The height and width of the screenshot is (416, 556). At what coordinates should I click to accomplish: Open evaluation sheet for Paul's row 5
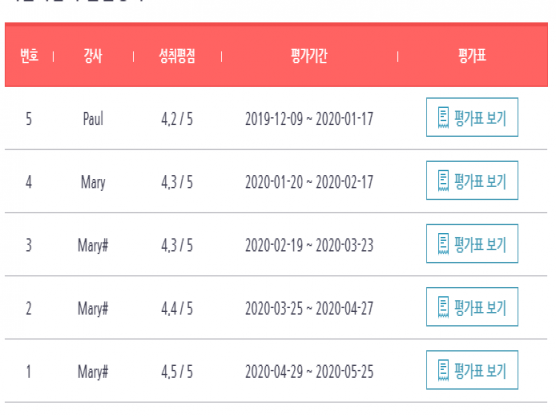(472, 117)
